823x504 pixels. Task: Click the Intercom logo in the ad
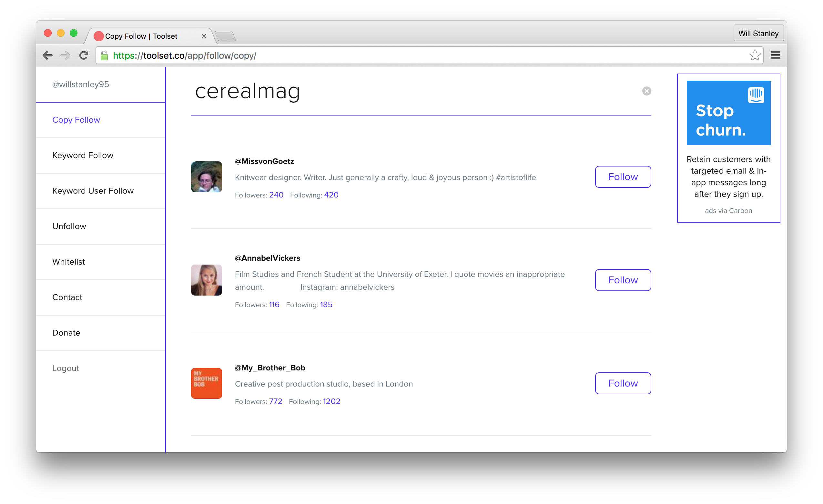(756, 95)
